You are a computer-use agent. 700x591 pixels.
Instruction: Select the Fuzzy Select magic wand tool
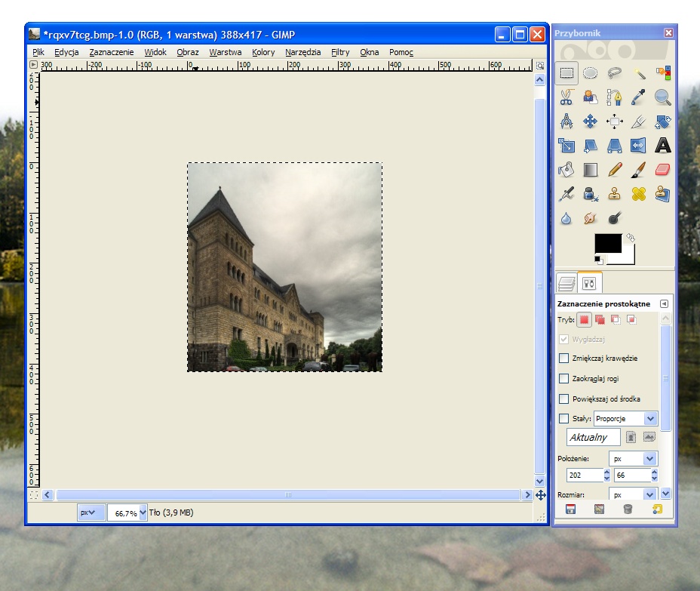click(x=639, y=73)
